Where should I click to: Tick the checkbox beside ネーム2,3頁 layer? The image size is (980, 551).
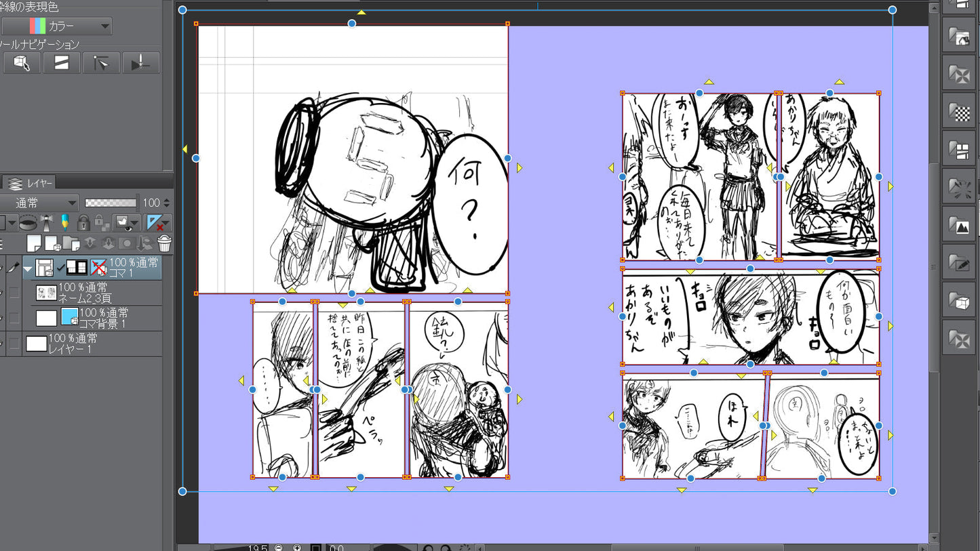click(14, 293)
